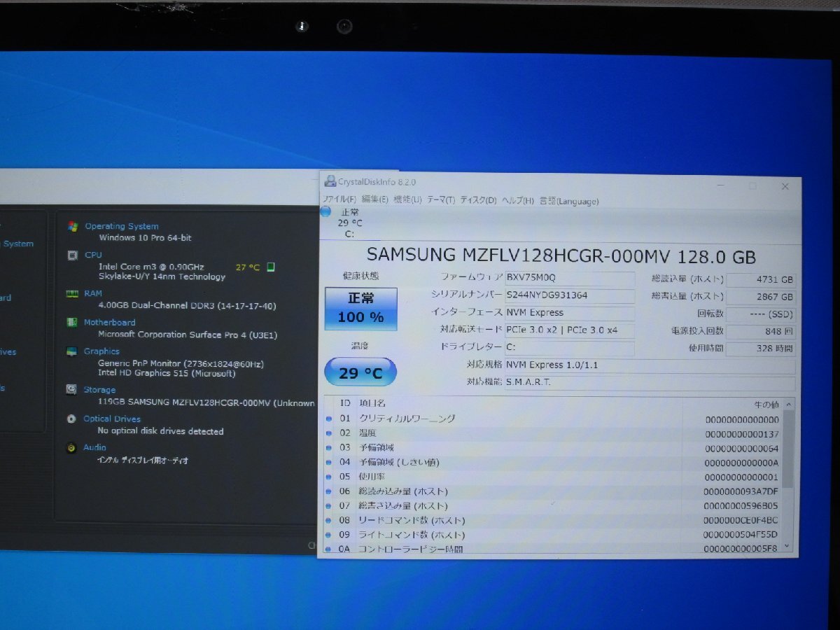Image resolution: width=840 pixels, height=630 pixels.
Task: Click the status dot for row 09 ライトコマンド数
Action: tap(328, 535)
